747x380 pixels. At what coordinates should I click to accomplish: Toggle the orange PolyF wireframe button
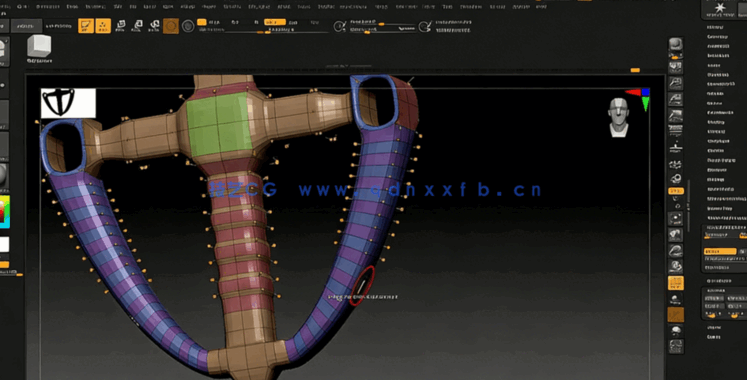676,283
